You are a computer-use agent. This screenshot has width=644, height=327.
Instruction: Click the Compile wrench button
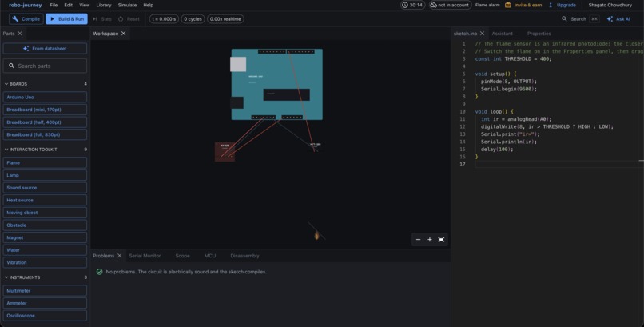[x=26, y=19]
